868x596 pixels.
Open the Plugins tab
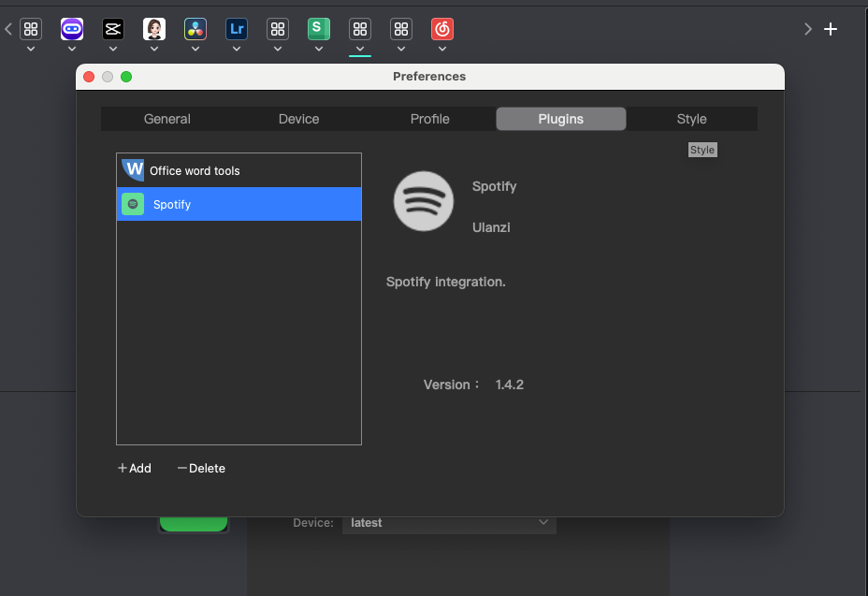[x=560, y=119]
